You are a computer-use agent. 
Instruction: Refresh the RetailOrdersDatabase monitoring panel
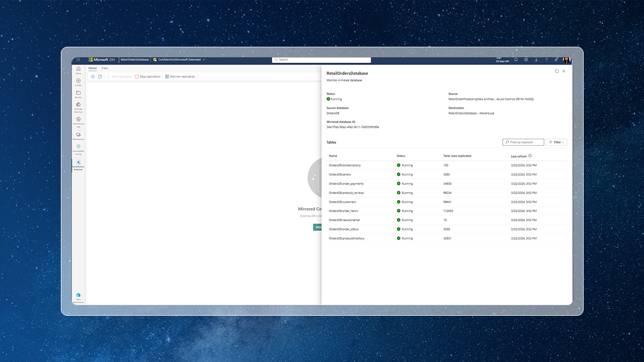click(x=556, y=71)
